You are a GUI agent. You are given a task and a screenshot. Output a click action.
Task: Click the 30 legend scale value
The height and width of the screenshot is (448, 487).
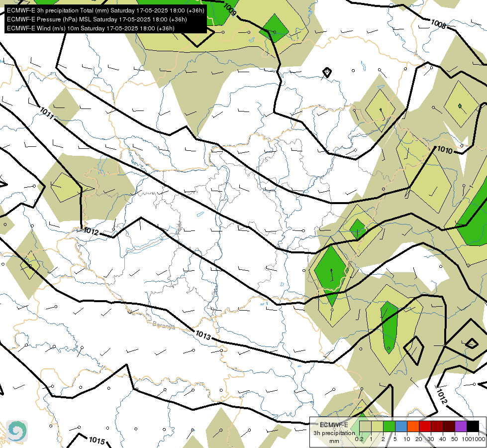(431, 439)
